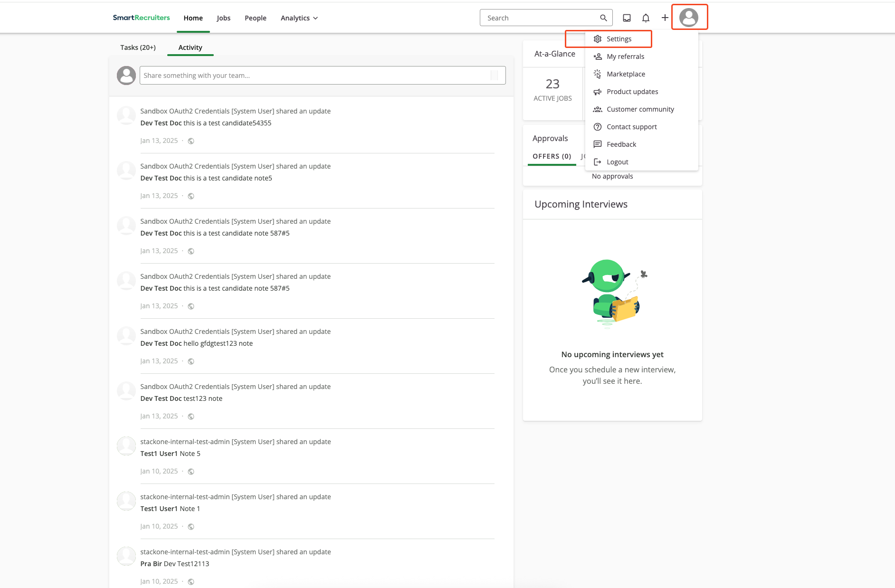Click globe icon on candidate note5 post

[x=191, y=196]
